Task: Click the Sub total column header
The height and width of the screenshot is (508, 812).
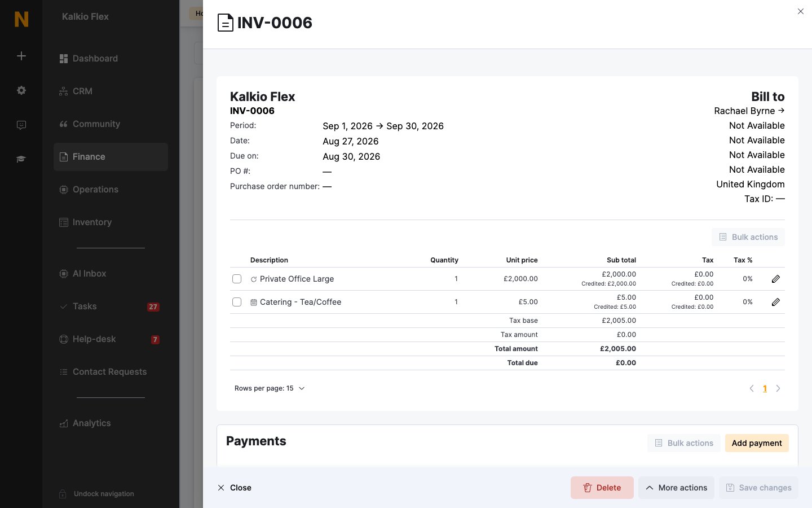Action: coord(621,260)
